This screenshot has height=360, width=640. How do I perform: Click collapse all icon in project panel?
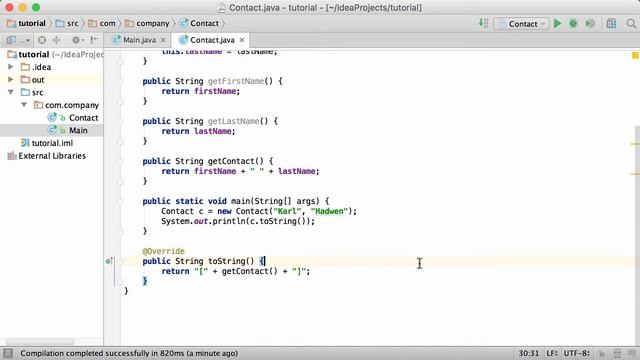pos(56,40)
